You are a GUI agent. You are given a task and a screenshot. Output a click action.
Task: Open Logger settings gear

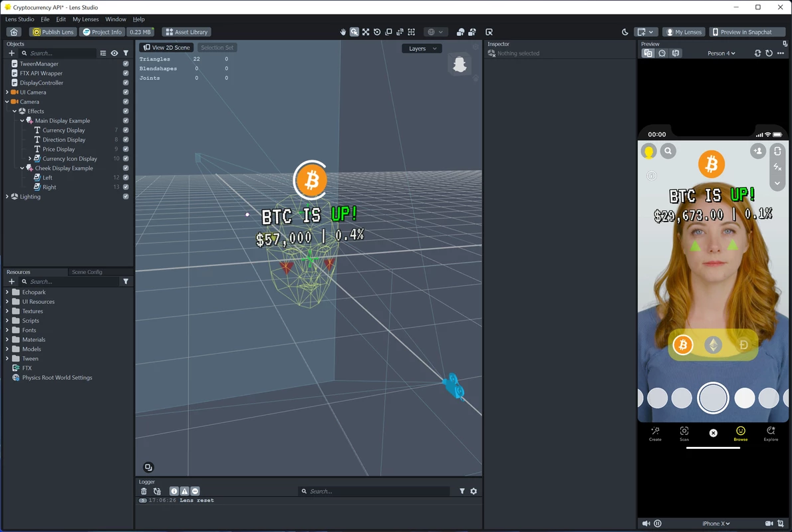coord(473,491)
